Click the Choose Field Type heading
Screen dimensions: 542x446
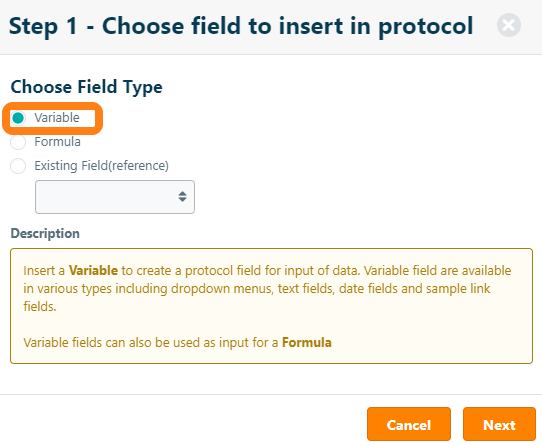pos(86,87)
